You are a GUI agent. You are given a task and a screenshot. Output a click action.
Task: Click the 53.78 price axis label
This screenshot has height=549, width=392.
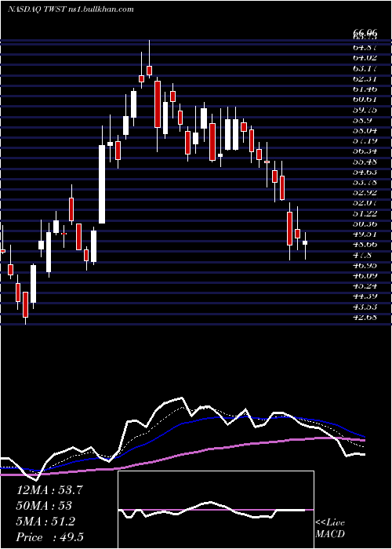pyautogui.click(x=365, y=183)
